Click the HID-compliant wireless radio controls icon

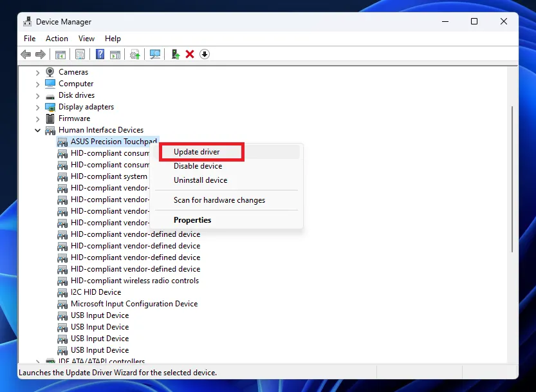point(62,281)
